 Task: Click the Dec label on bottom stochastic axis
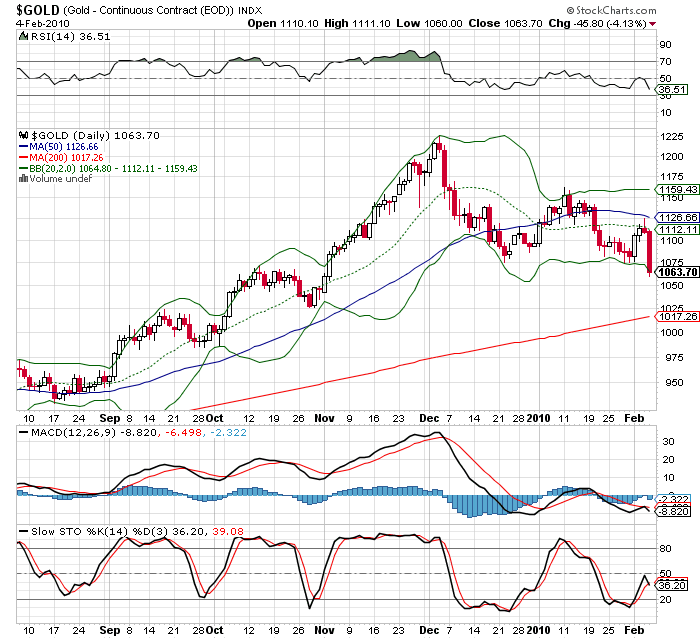click(429, 630)
